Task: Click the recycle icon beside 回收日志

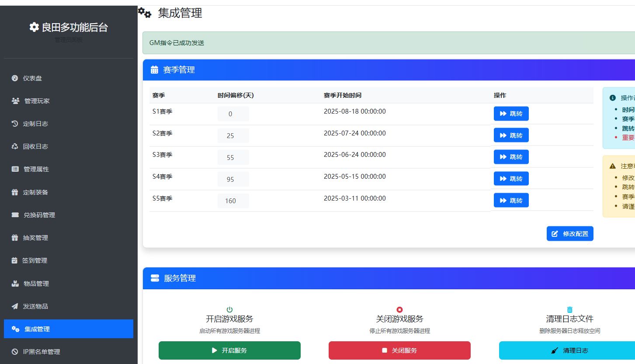Action: [x=15, y=146]
